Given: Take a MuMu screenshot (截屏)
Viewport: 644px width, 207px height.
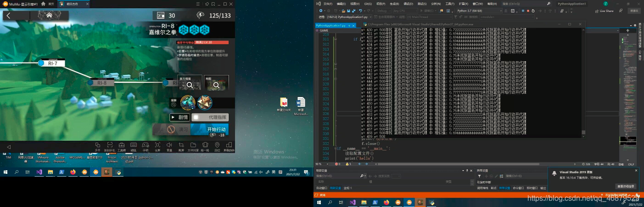Looking at the screenshot, I should click(x=181, y=146).
